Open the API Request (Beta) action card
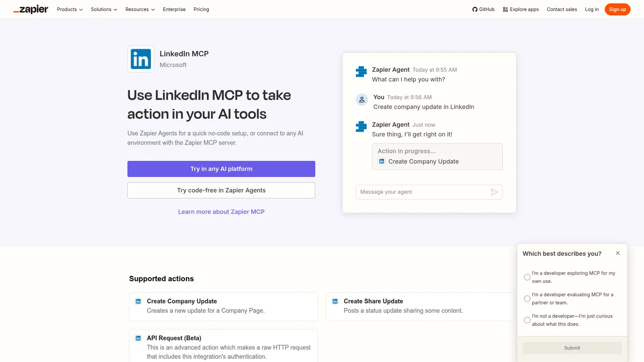644x362 pixels. 224,345
